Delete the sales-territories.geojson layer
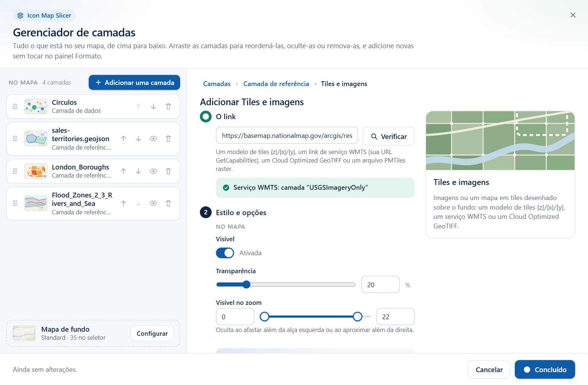This screenshot has height=385, width=588. (168, 139)
